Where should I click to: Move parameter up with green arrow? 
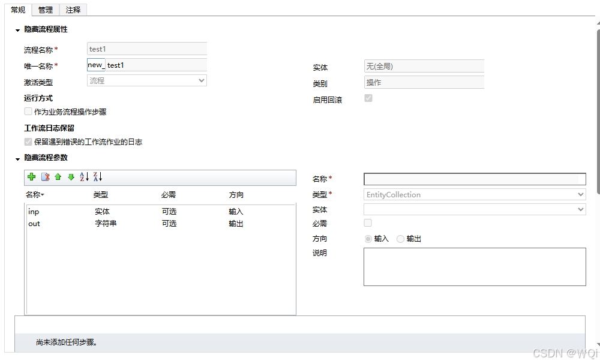pos(58,177)
